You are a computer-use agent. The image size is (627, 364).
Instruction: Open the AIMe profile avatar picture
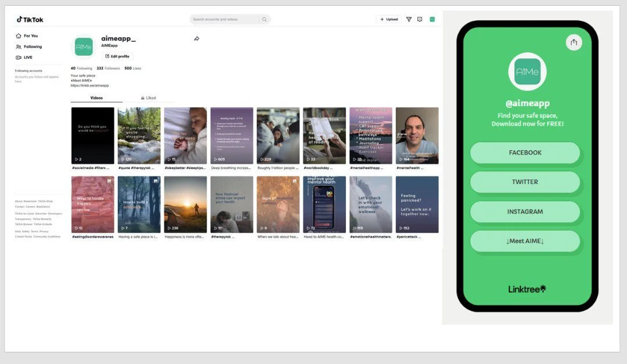(83, 47)
